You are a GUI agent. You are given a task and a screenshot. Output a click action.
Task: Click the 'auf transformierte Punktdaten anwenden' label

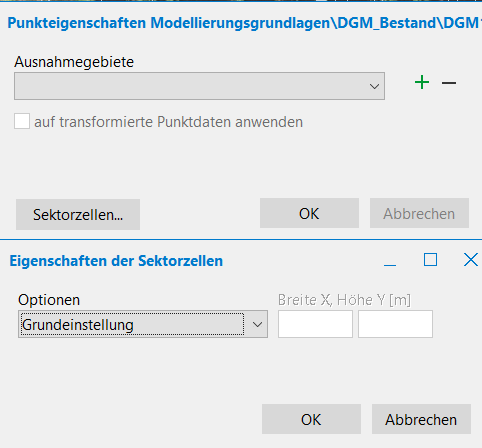tap(168, 122)
